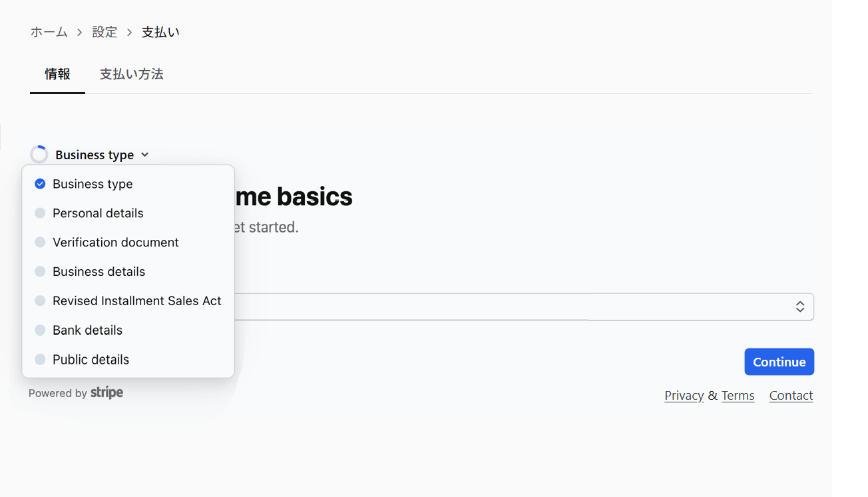
Task: Select the Verification document step indicator
Action: click(115, 242)
